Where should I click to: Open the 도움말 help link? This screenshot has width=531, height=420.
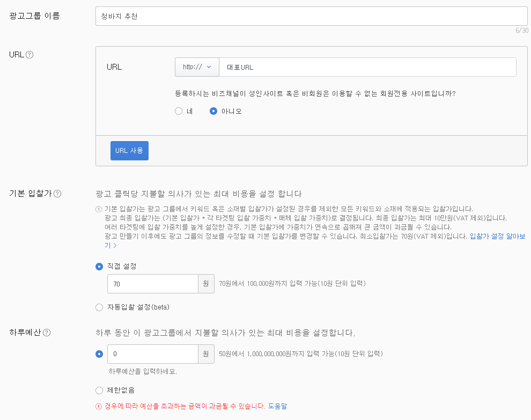pos(277,406)
